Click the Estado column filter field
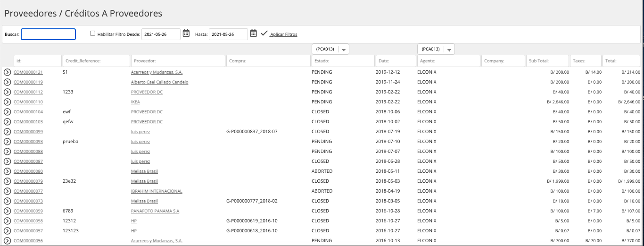 point(343,61)
